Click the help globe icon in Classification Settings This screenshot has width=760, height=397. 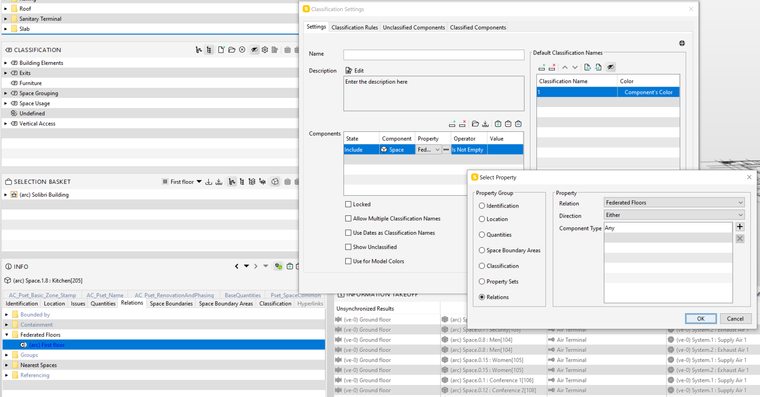click(x=682, y=43)
